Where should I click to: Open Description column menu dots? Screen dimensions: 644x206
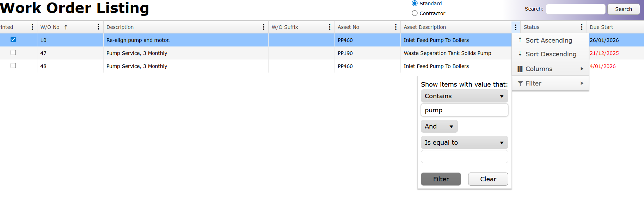pyautogui.click(x=263, y=27)
